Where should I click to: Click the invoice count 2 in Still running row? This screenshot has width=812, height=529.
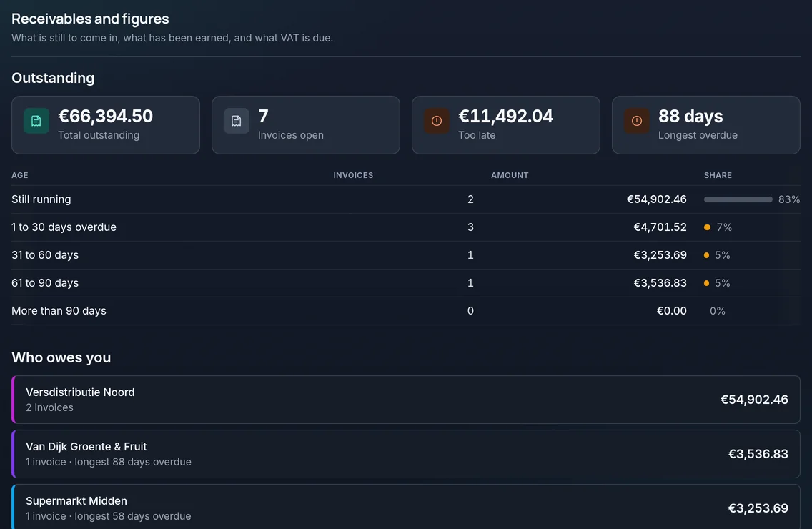470,199
